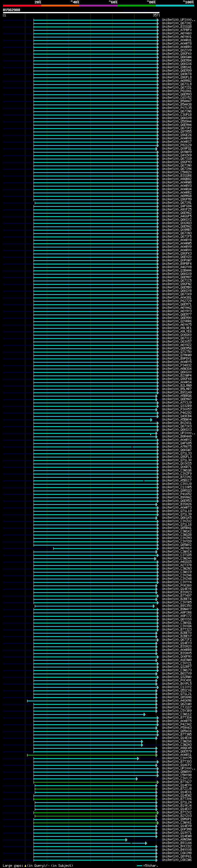This screenshot has height=868, width=197.
Task: Select hit label UniRef100_Q0IKS5
Action: coord(177,464)
